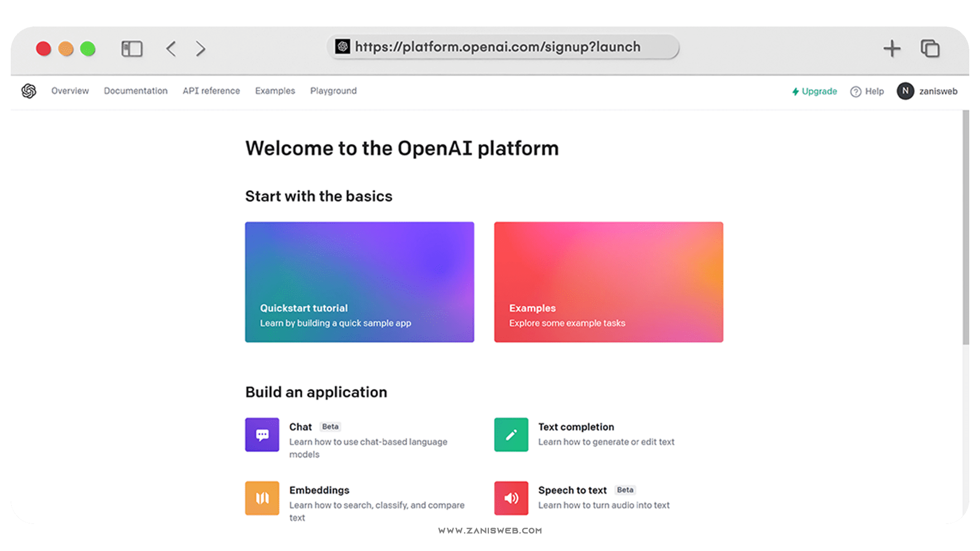Open the Overview nav item
Screen dimensions: 980x551
click(x=70, y=91)
